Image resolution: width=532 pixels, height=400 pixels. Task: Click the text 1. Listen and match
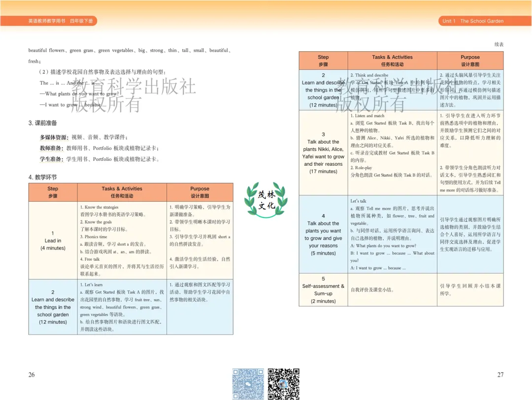(367, 116)
